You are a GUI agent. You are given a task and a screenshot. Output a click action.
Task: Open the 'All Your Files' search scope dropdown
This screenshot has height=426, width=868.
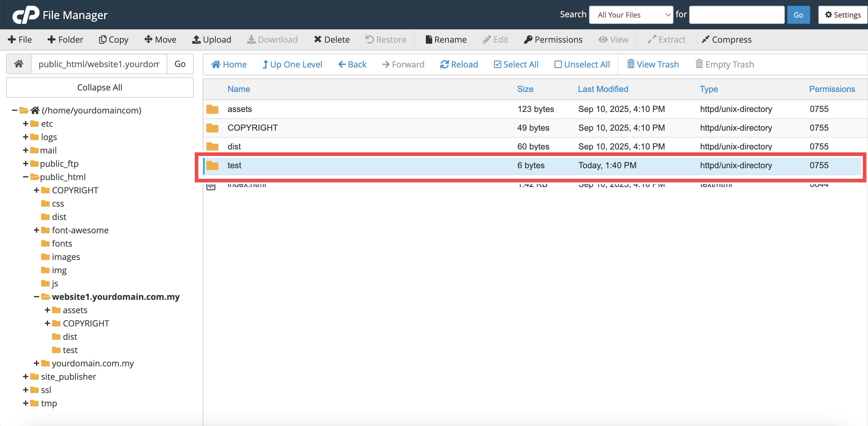pos(631,15)
